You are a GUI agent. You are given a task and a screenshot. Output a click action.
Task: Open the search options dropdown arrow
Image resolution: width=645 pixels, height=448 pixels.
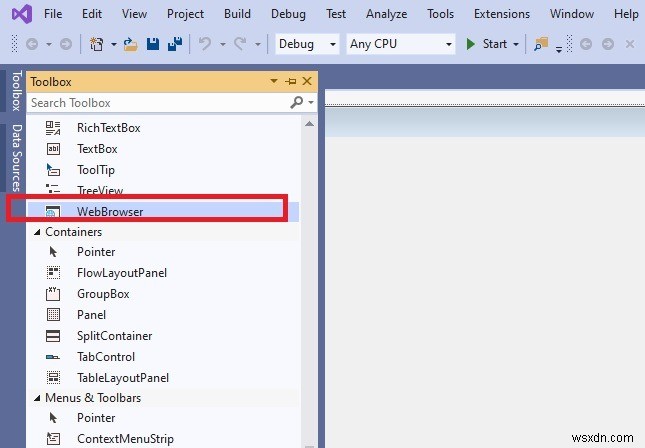[x=311, y=102]
